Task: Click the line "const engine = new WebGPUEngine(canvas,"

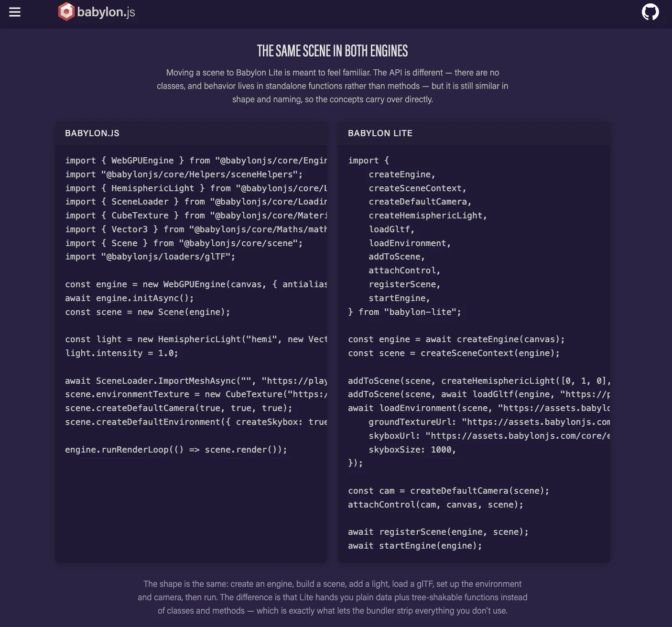Action: (x=196, y=284)
